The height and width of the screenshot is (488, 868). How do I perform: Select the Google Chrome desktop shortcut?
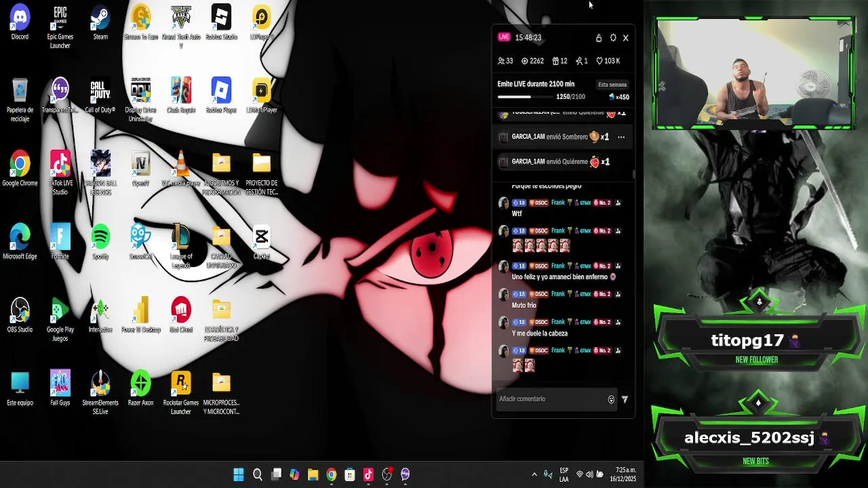[x=20, y=169]
